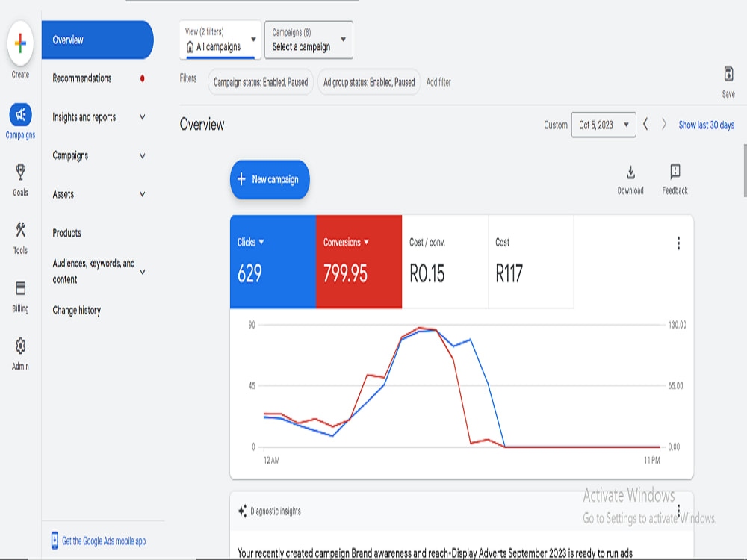This screenshot has width=747, height=560.
Task: Click the 12 AM chart axis label
Action: (272, 461)
